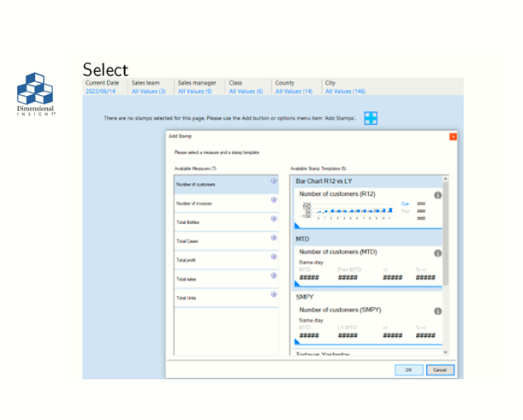Click the Add Stamps grid icon

coord(371,118)
